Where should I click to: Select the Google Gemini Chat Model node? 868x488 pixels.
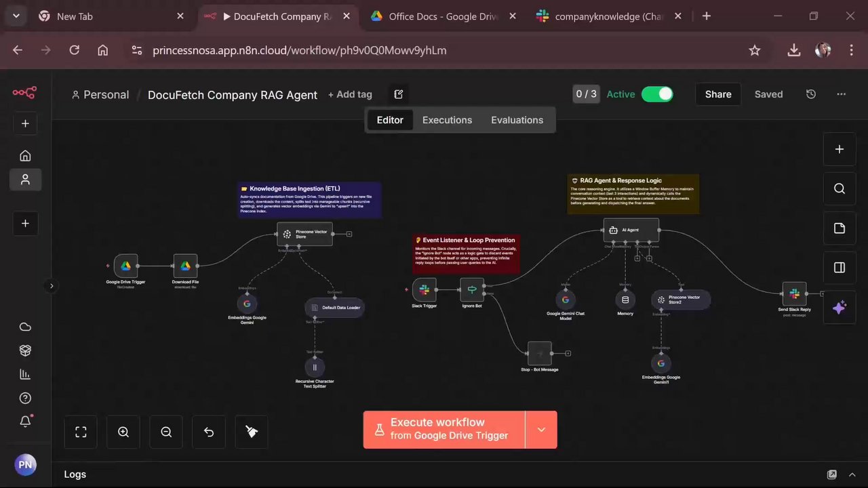click(x=566, y=300)
